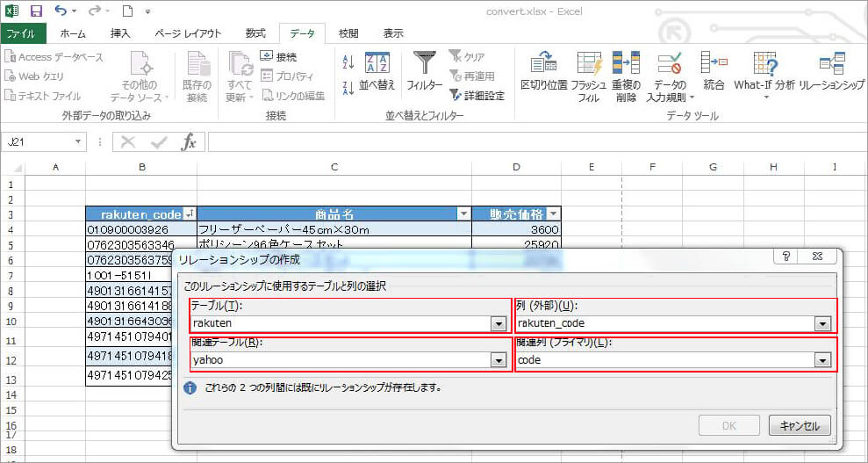This screenshot has width=868, height=463.
Task: Open the Relationships tool icon
Action: point(830,64)
